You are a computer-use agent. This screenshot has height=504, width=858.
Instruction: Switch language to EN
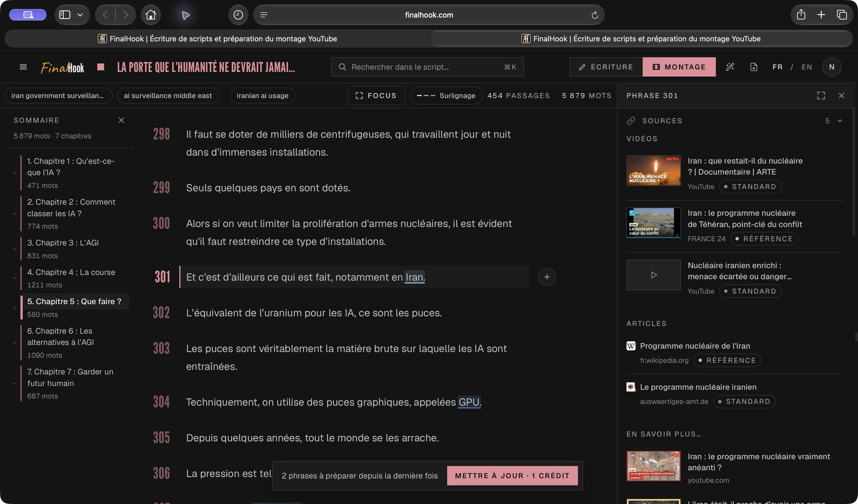[x=807, y=67]
